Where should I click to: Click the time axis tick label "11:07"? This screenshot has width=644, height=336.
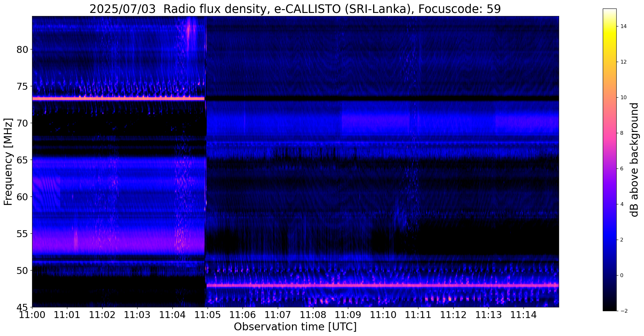click(278, 315)
